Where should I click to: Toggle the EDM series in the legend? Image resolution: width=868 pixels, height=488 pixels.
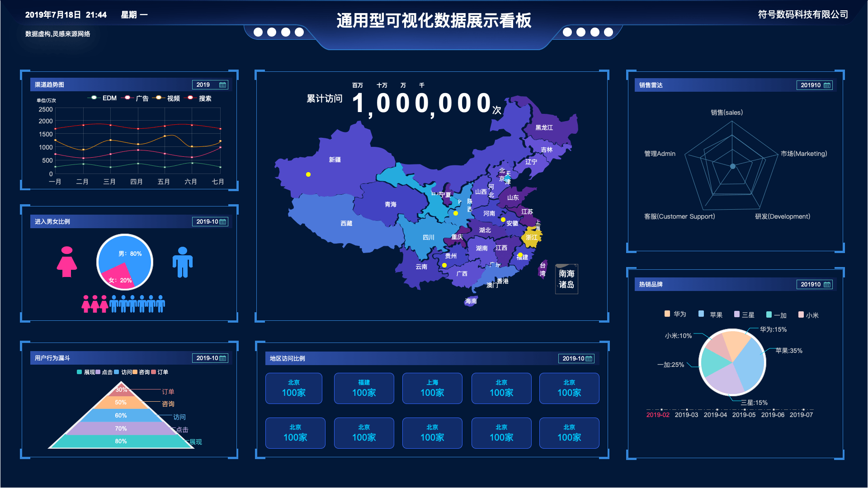click(x=102, y=98)
